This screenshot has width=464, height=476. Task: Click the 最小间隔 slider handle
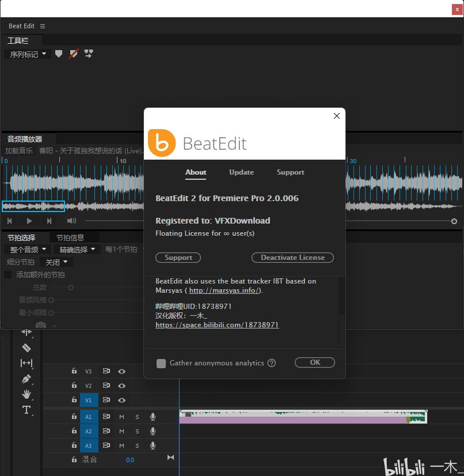pos(51,313)
